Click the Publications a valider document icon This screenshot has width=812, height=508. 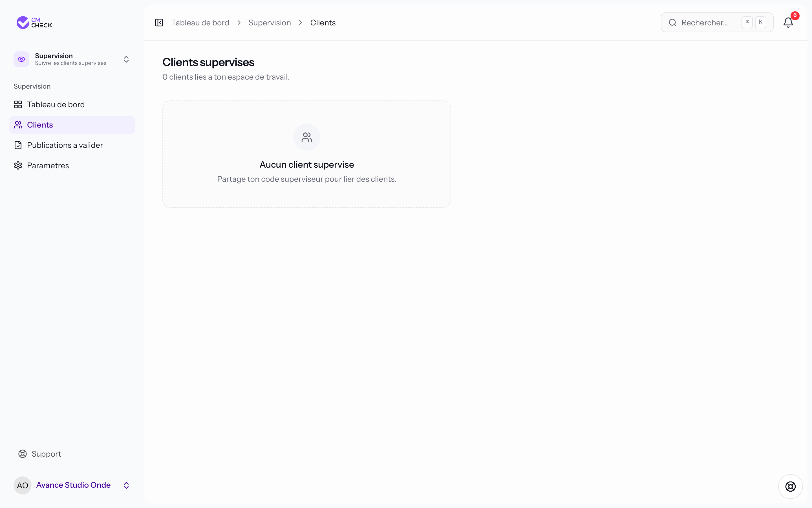18,145
